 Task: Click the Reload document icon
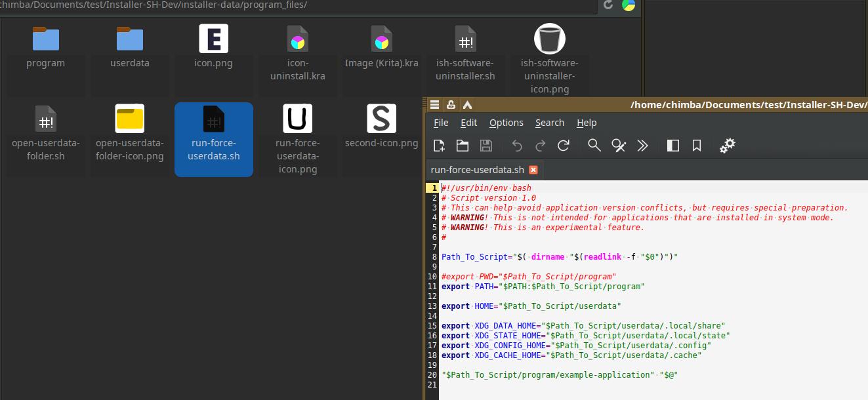coord(563,146)
